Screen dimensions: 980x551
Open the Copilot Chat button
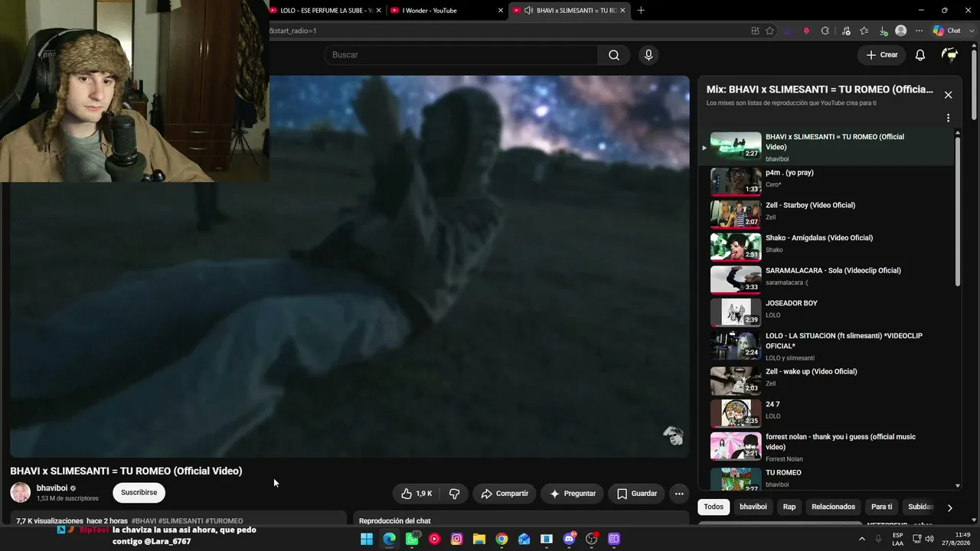coord(946,31)
